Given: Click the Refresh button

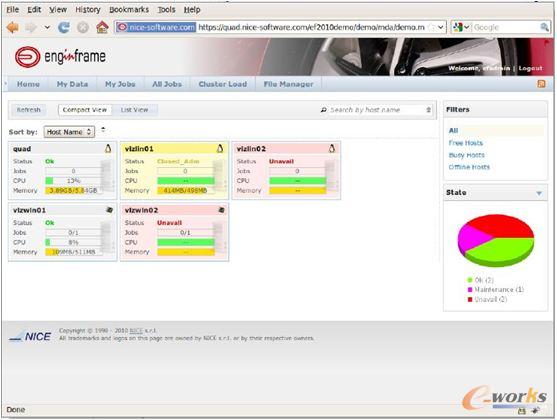Looking at the screenshot, I should (28, 110).
